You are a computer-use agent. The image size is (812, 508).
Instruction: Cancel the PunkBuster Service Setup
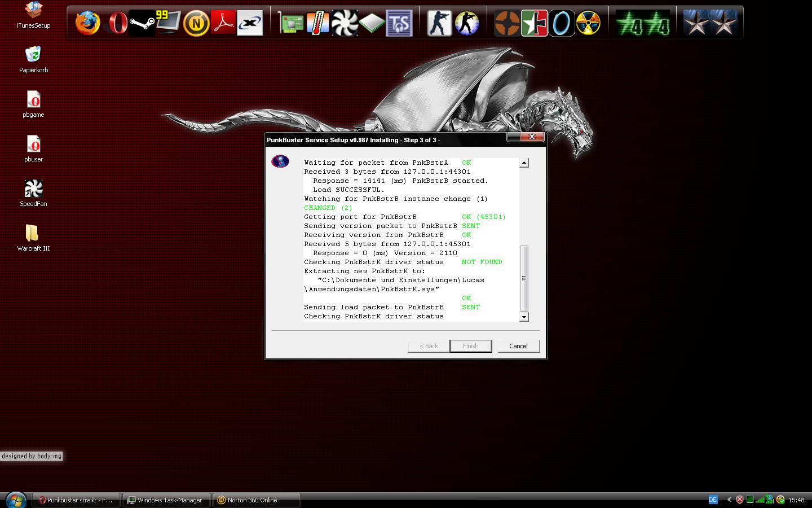pos(518,346)
